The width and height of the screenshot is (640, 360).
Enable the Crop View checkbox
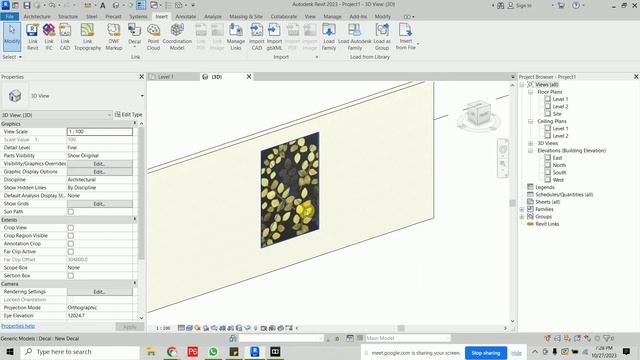(71, 228)
